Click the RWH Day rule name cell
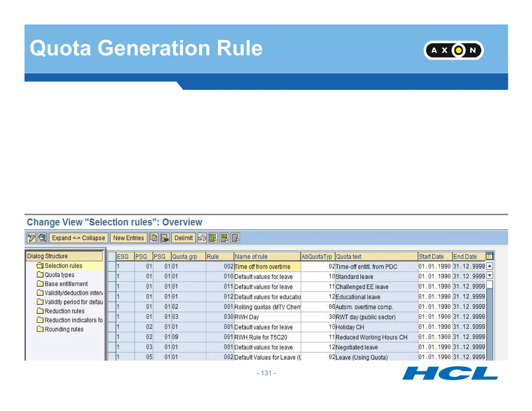532x411 pixels. [267, 317]
